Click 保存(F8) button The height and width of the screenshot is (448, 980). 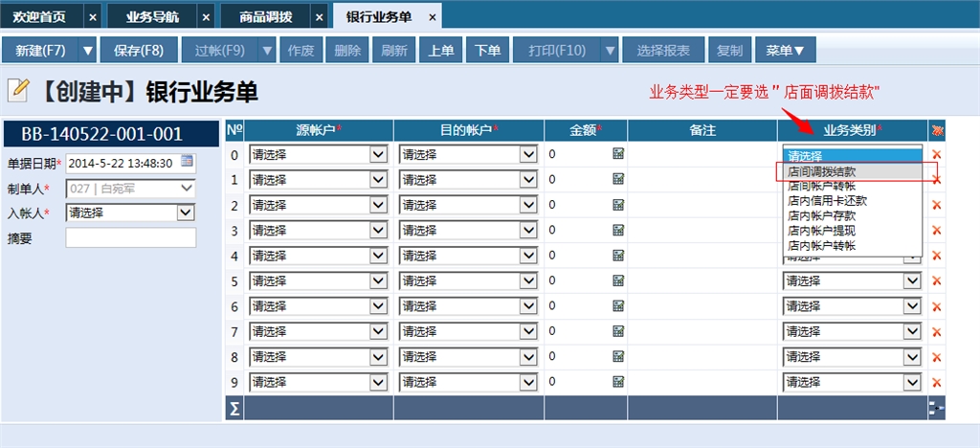point(139,51)
